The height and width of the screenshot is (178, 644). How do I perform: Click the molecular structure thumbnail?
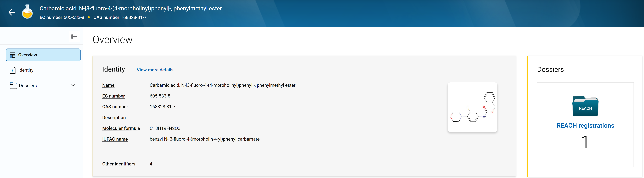coord(472,107)
